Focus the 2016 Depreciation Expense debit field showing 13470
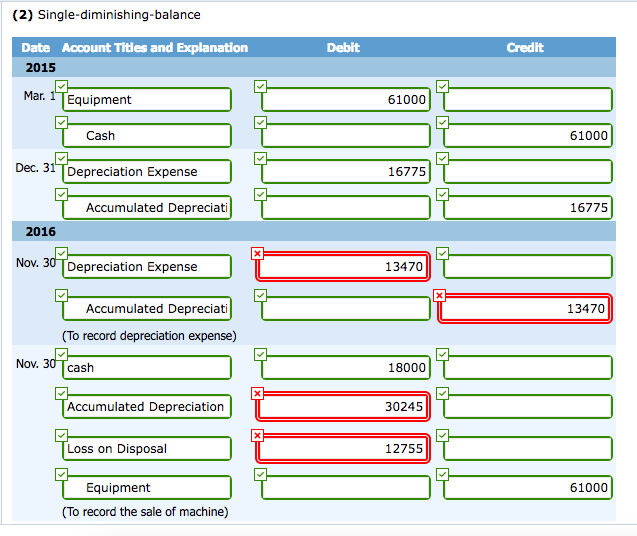 [345, 267]
